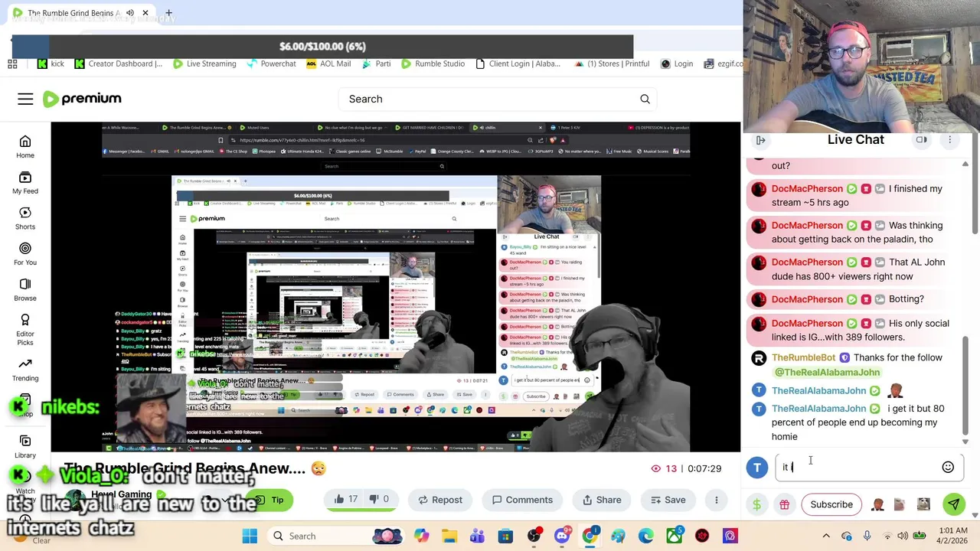Pick the cat emote below the chat
Viewport: 980px width, 551px height.
[923, 504]
